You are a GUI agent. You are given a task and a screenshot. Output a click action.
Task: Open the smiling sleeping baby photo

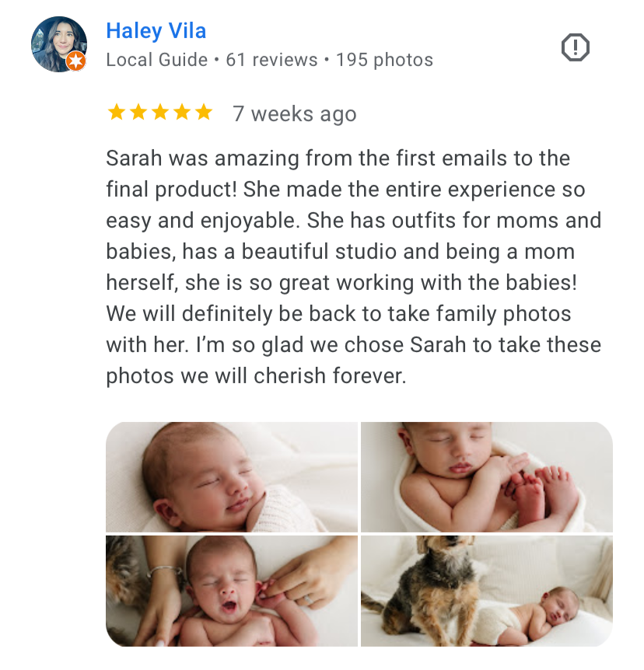tap(232, 477)
